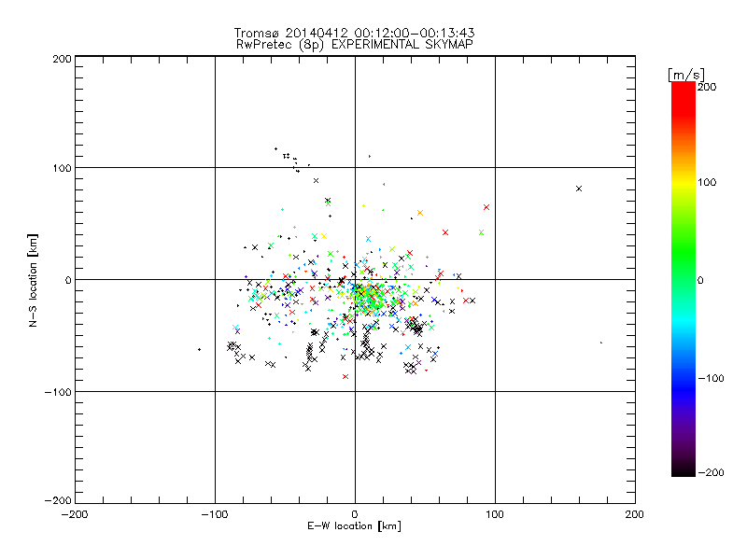Click the y-axis tick label "-100"
The height and width of the screenshot is (560, 747).
58,392
